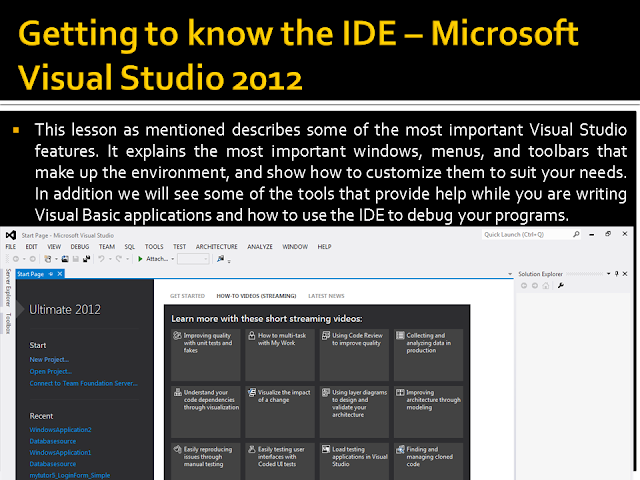Open recent project WindowsApplication2
The width and height of the screenshot is (640, 480).
coord(60,430)
